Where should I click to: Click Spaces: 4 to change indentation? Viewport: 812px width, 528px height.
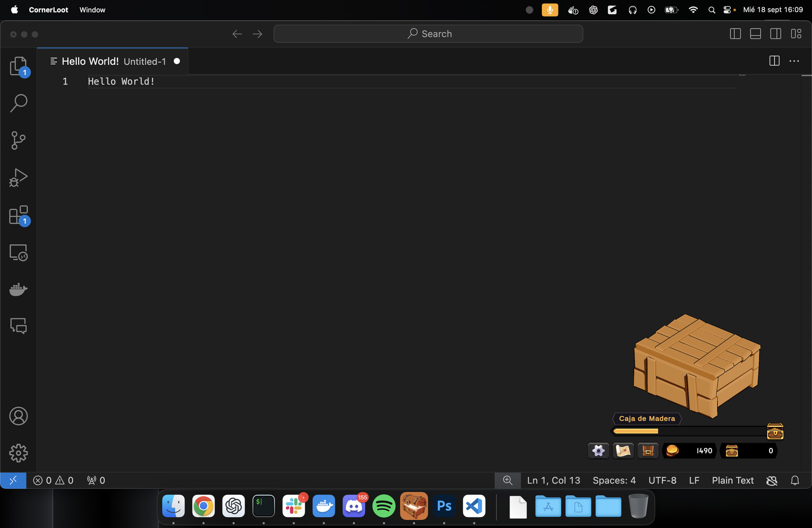(x=614, y=480)
